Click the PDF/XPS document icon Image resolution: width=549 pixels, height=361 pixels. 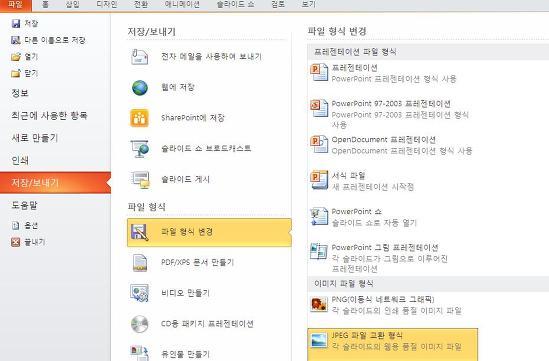[140, 263]
